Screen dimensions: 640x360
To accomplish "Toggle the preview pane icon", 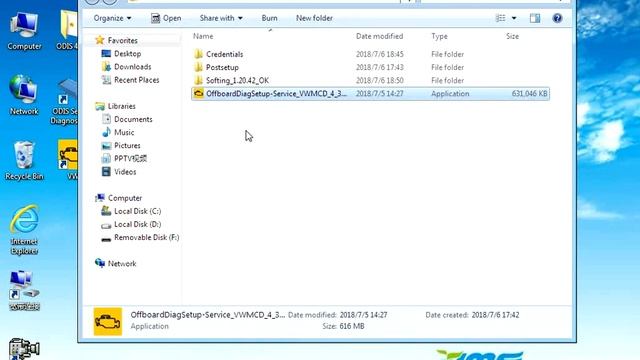I will (x=535, y=18).
